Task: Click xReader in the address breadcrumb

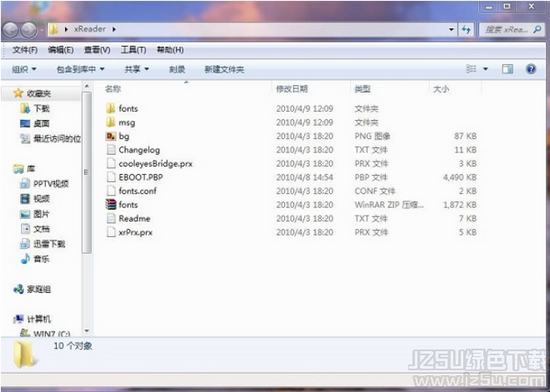Action: [x=90, y=29]
